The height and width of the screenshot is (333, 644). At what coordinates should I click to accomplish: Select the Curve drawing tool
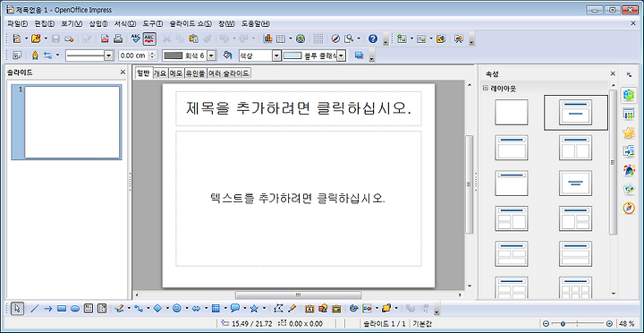point(120,308)
